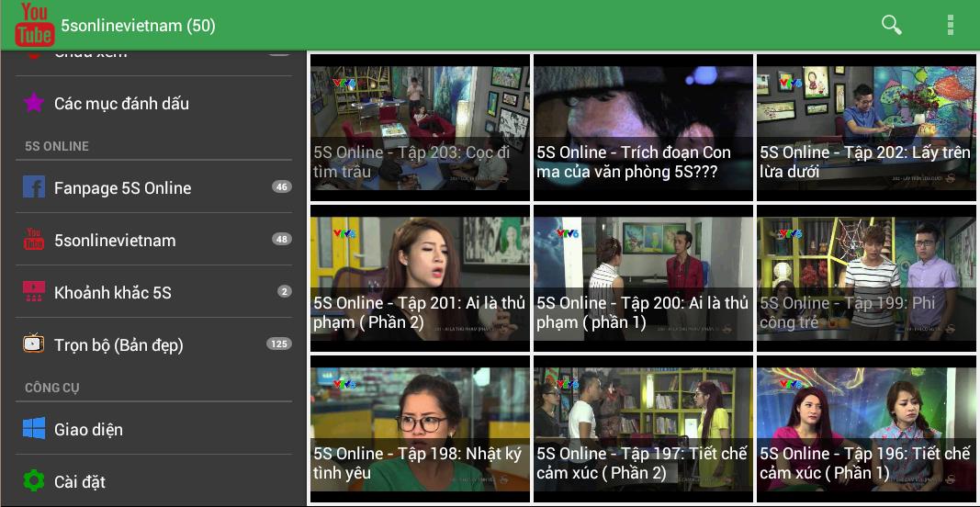Click the Facebook Fanpage icon
This screenshot has width=980, height=507.
(34, 187)
